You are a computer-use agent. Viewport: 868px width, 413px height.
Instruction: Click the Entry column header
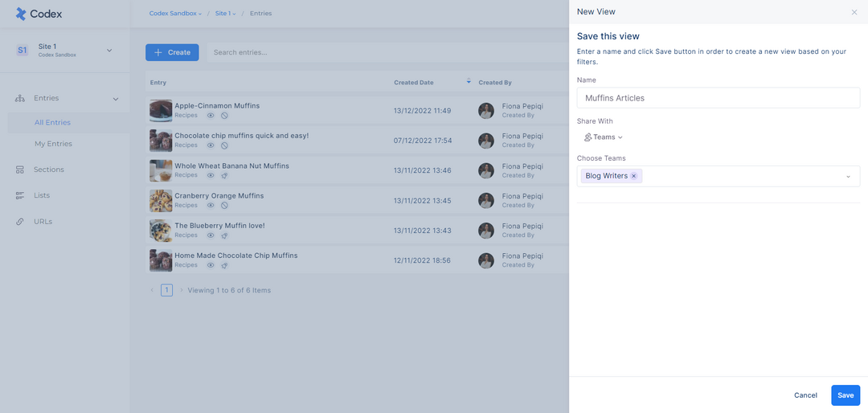tap(158, 83)
